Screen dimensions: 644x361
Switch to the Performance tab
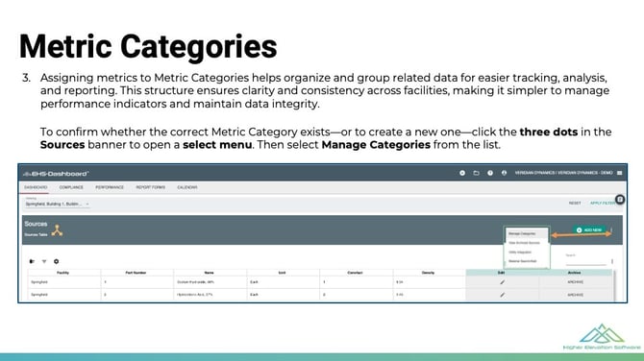110,187
